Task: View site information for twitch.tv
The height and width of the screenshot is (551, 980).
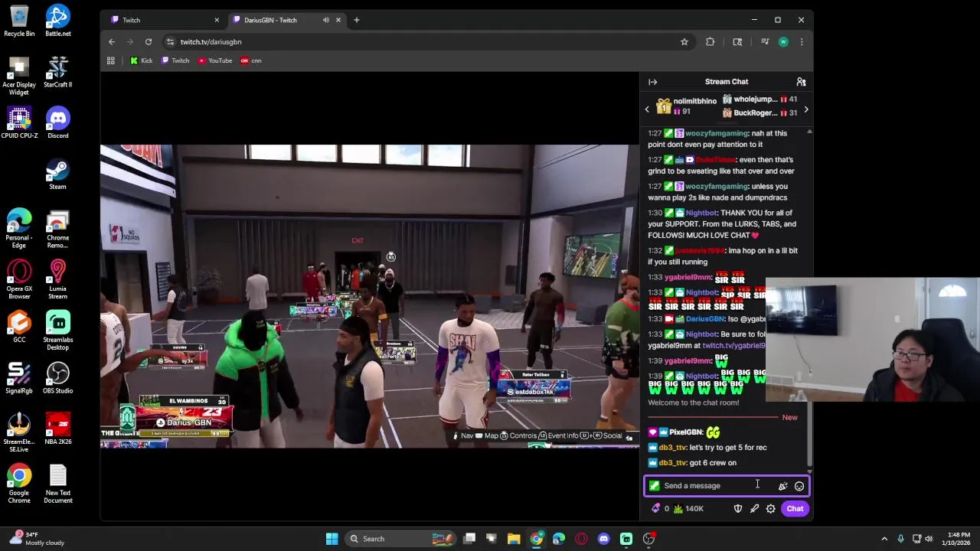Action: click(x=170, y=42)
